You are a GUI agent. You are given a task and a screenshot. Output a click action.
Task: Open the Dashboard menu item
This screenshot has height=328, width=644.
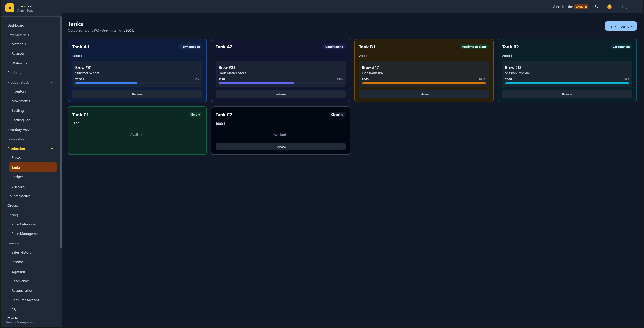(16, 25)
